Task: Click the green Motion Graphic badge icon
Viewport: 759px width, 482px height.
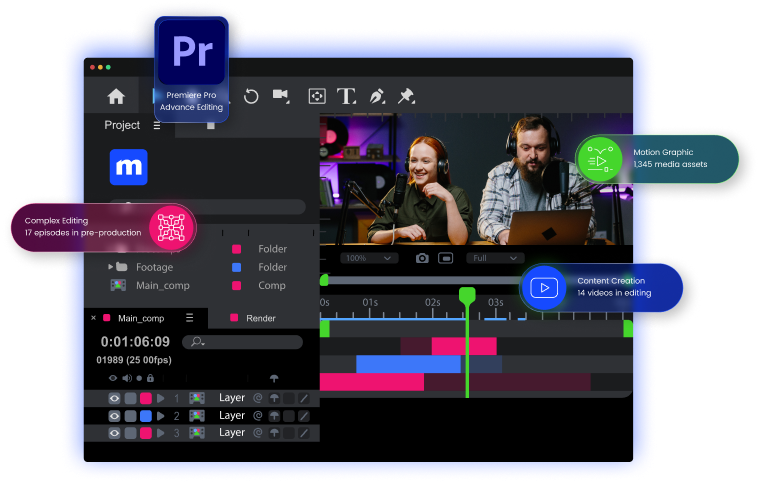Action: (x=600, y=160)
